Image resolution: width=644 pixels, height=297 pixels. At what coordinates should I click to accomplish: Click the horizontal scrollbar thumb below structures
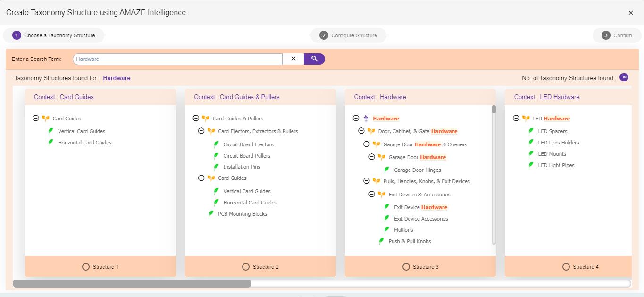[132, 283]
